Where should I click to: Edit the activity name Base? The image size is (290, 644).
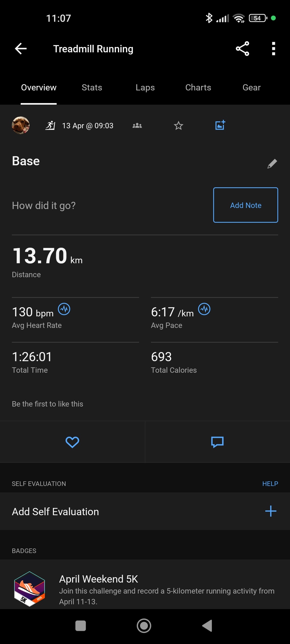[x=272, y=163]
